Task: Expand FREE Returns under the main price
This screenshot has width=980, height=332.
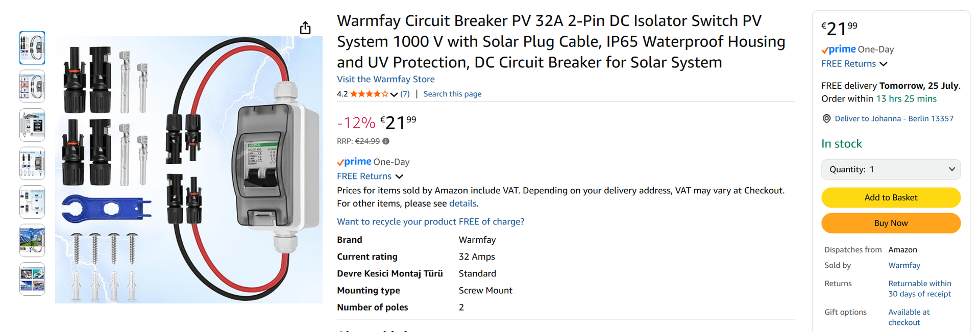Action: click(370, 176)
